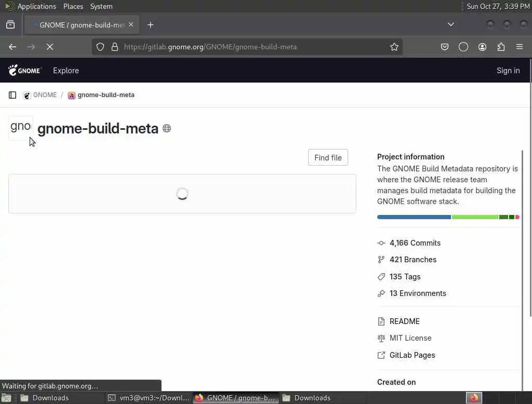
Task: View site security lock info
Action: pyautogui.click(x=115, y=47)
